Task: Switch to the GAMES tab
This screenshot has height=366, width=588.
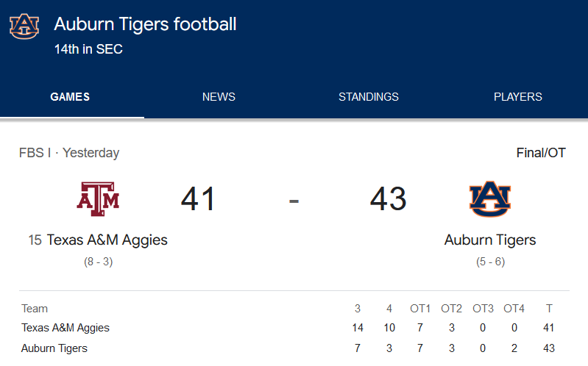Action: click(70, 97)
